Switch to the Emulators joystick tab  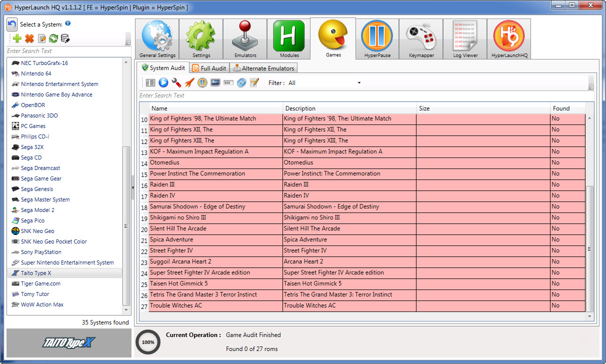(245, 39)
